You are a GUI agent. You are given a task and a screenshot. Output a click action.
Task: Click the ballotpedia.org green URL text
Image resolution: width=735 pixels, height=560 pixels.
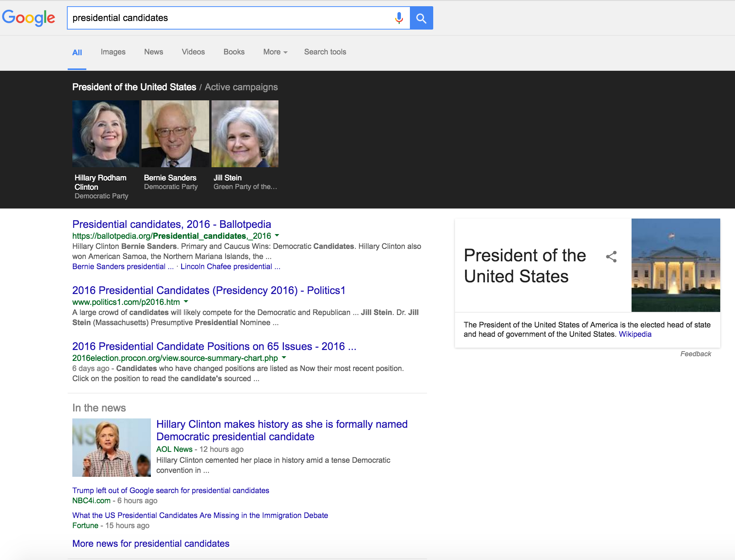point(171,236)
